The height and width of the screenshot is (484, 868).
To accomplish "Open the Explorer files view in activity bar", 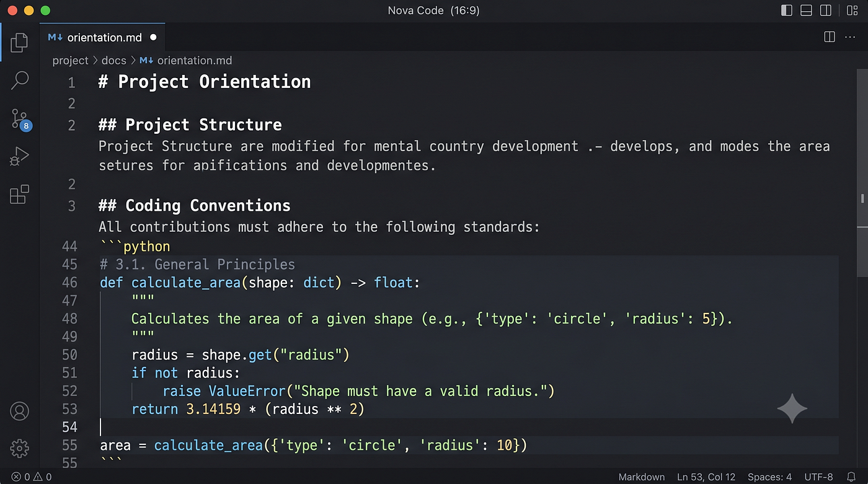I will click(19, 42).
